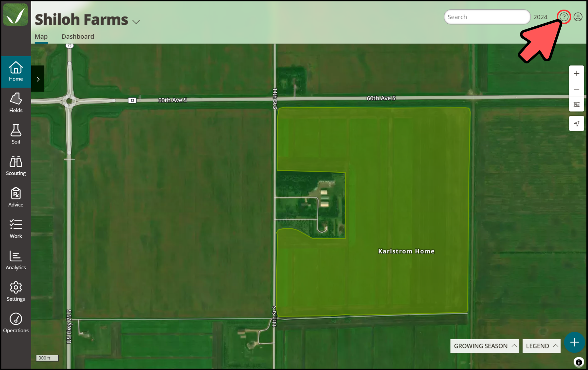
Task: Click the Search input field
Action: (487, 17)
